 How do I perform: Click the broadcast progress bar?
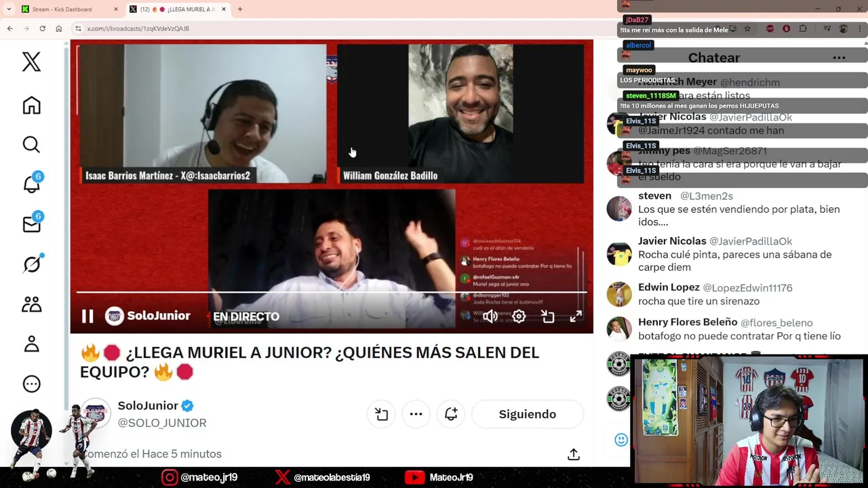(331, 293)
